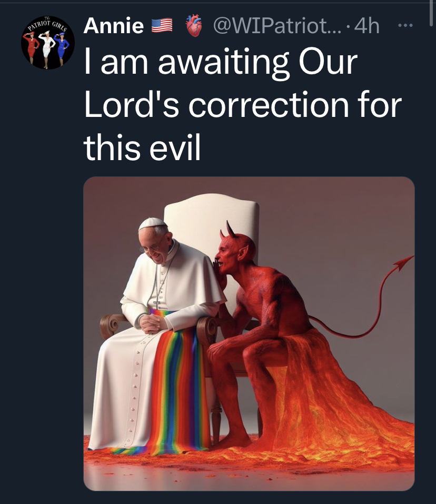The height and width of the screenshot is (504, 436).
Task: Open the profile via the name Annie
Action: [114, 25]
